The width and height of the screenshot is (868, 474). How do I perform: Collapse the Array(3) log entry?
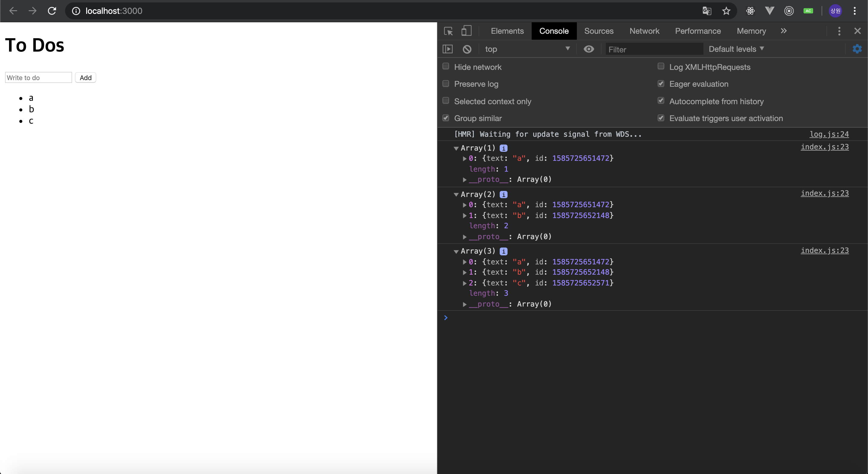[x=456, y=251]
